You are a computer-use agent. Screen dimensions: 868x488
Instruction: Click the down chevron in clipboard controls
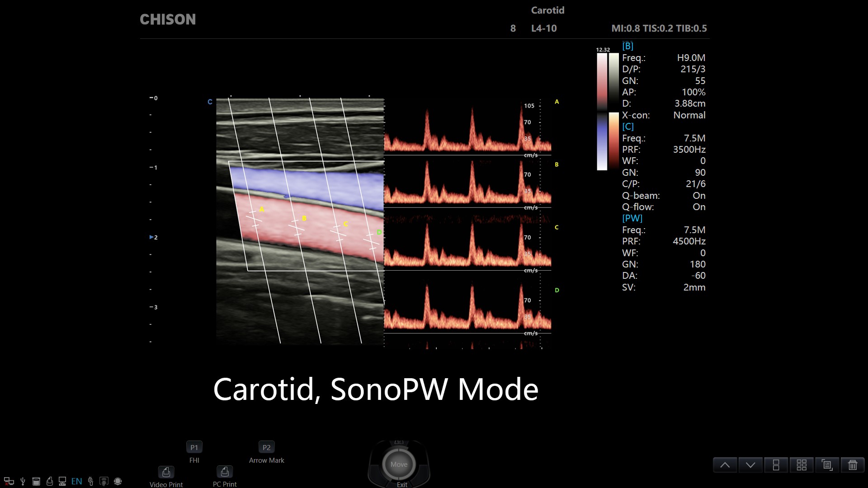[750, 465]
